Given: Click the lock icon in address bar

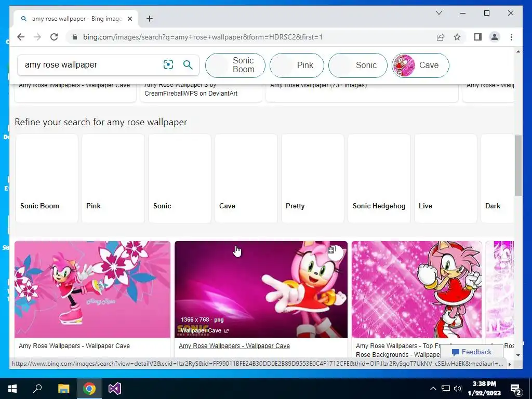Looking at the screenshot, I should 75,37.
